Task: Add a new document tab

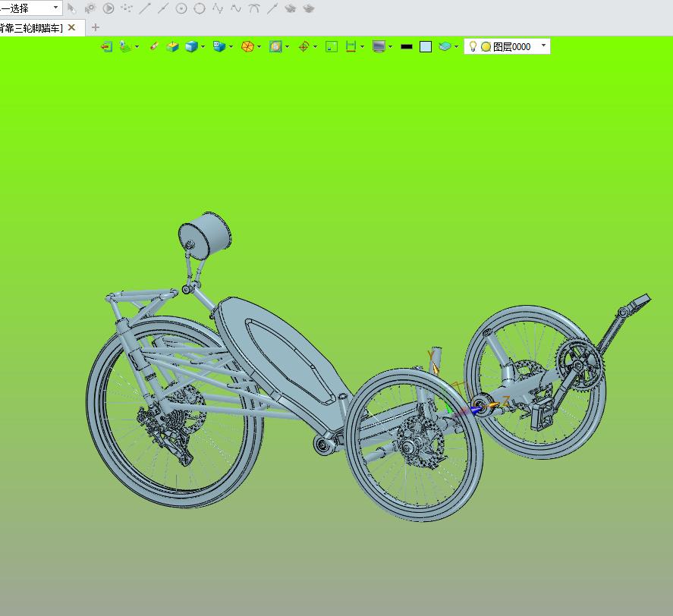Action: click(96, 27)
